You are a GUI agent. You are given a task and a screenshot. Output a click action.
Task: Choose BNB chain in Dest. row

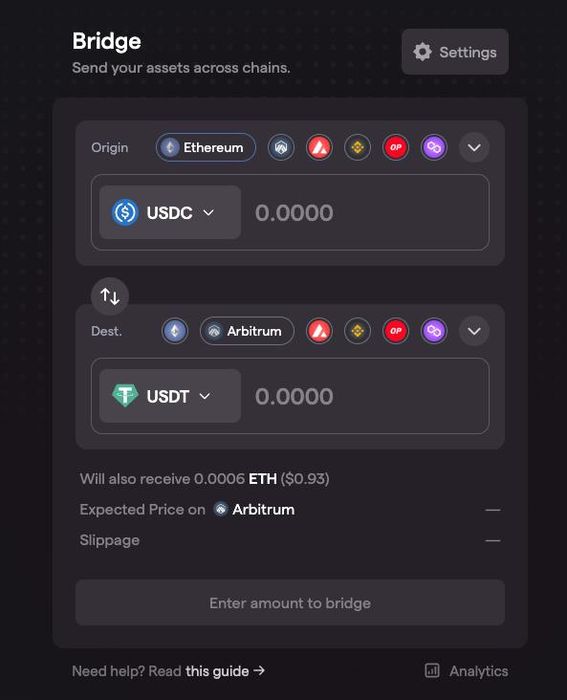(357, 331)
